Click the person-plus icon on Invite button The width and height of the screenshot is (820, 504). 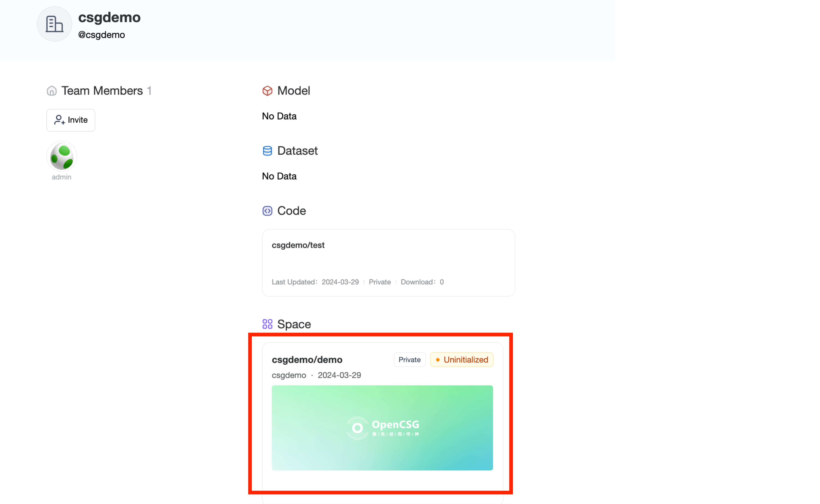[59, 120]
